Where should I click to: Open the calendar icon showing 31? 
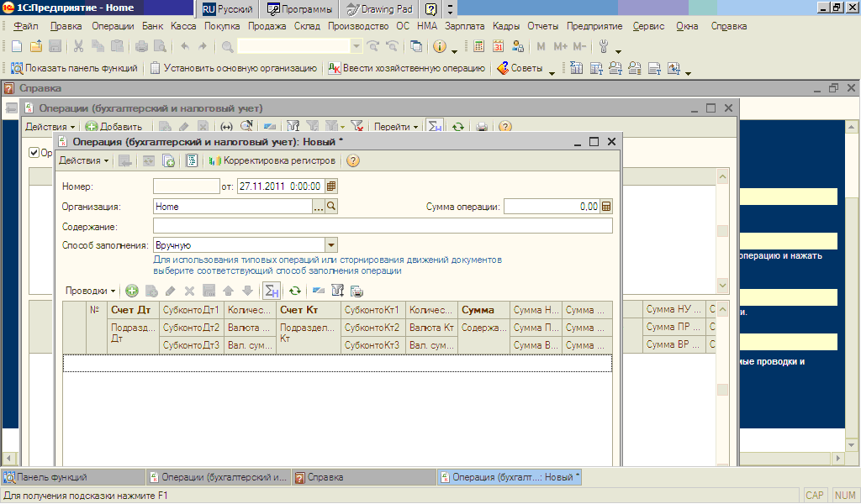(498, 46)
